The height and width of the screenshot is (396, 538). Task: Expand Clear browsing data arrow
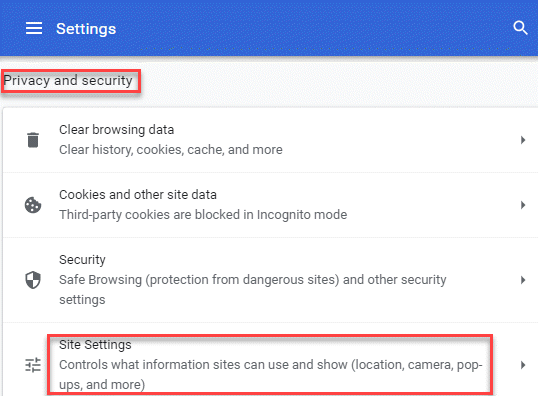coord(523,140)
